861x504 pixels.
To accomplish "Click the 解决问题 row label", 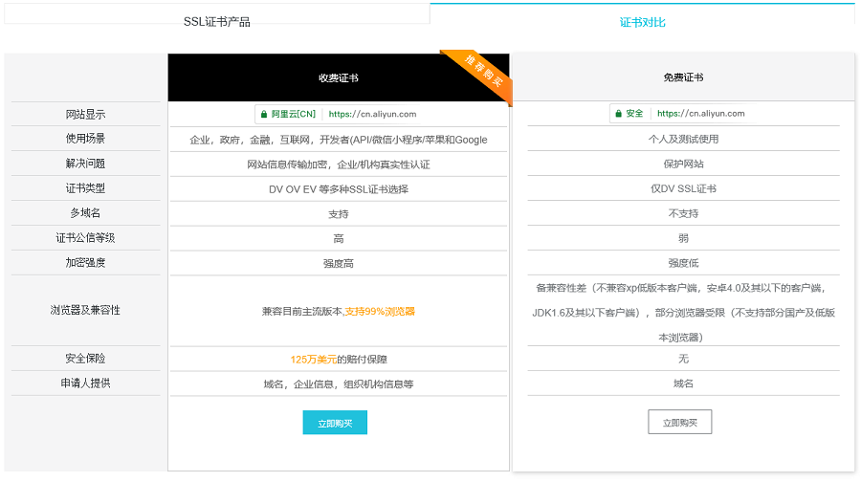I will tap(86, 164).
